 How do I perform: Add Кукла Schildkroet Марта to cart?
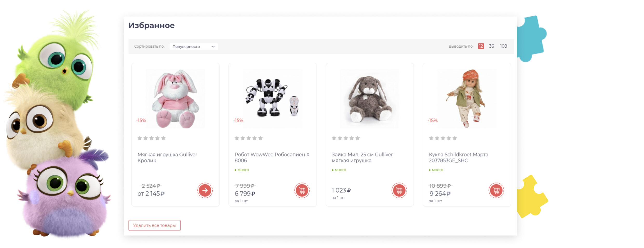tap(496, 190)
